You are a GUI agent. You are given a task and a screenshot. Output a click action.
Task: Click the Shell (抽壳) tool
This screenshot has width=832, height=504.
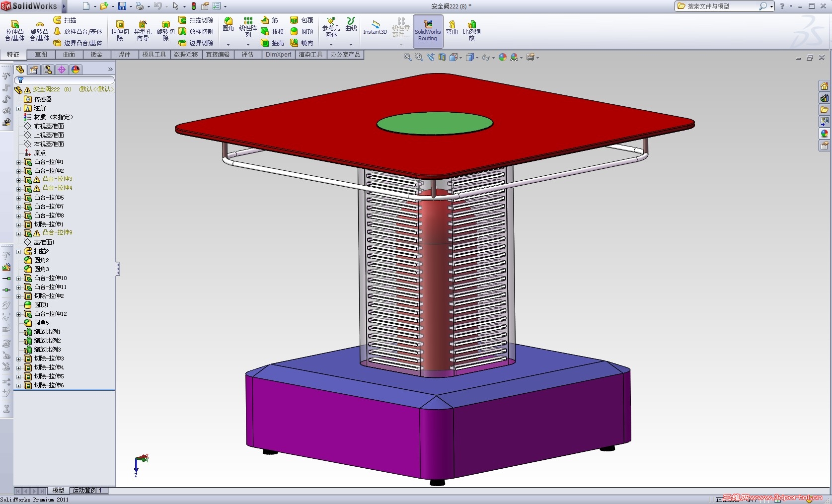pyautogui.click(x=272, y=43)
